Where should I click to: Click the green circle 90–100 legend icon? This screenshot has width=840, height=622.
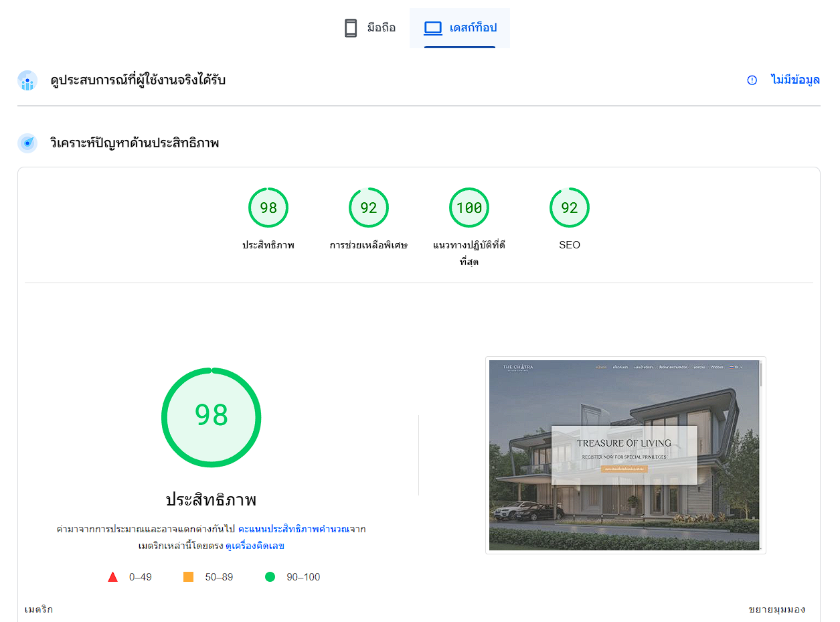(270, 576)
